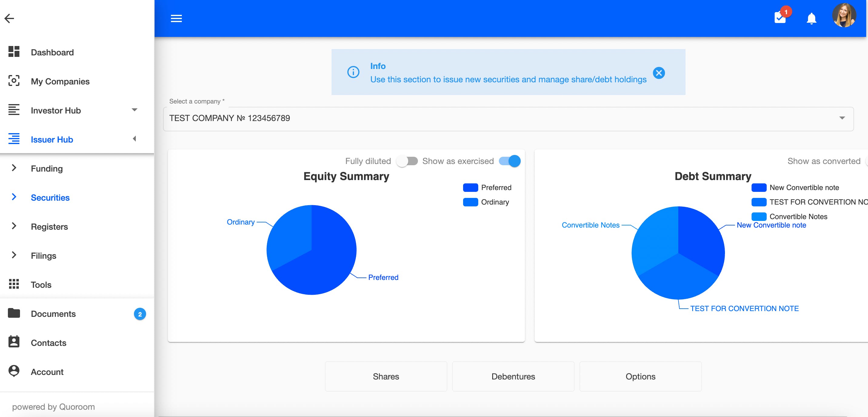Switch to the Debentures tab
The image size is (868, 417).
coord(513,376)
